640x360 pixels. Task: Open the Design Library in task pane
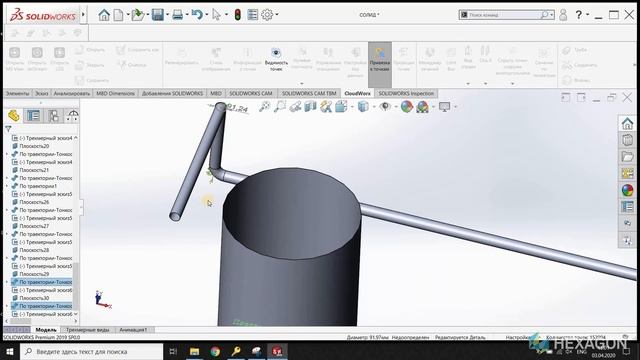(x=627, y=140)
